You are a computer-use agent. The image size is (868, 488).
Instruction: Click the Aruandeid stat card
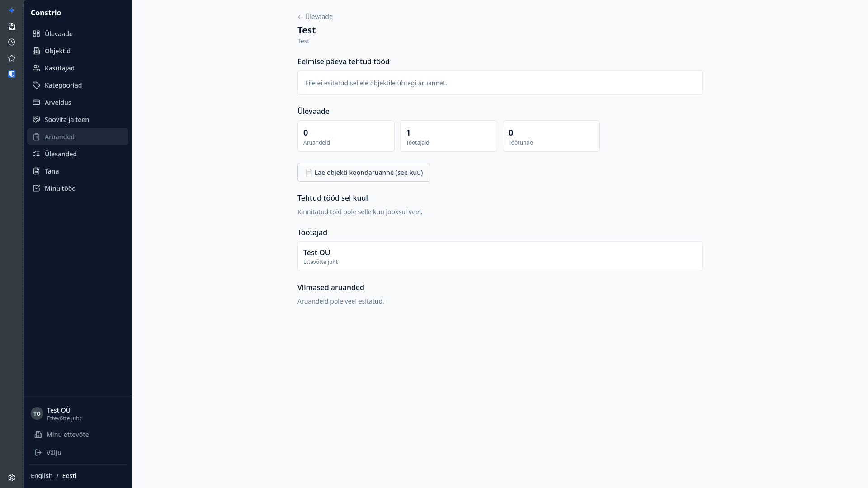(x=346, y=136)
